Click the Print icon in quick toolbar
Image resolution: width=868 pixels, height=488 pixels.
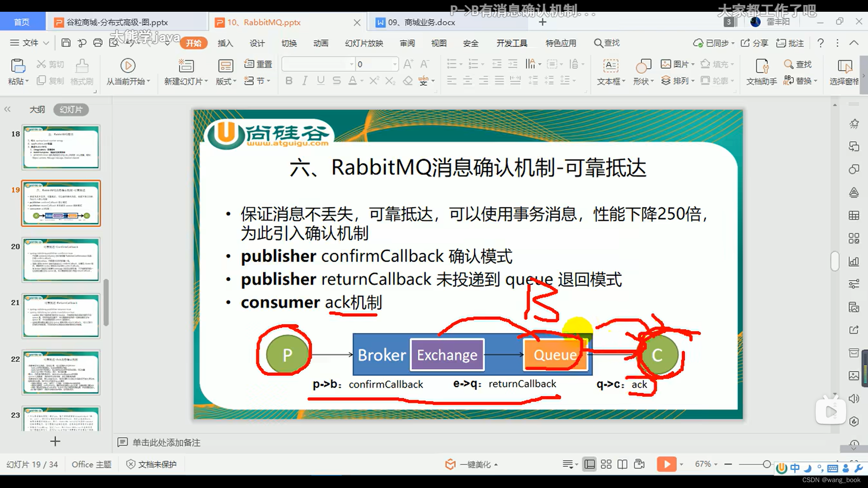pyautogui.click(x=98, y=43)
